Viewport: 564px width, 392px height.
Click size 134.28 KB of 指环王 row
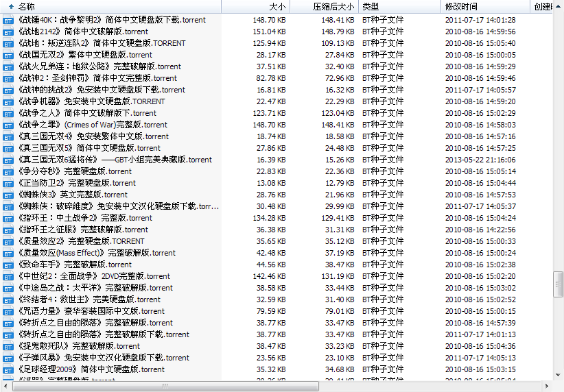[x=269, y=218]
